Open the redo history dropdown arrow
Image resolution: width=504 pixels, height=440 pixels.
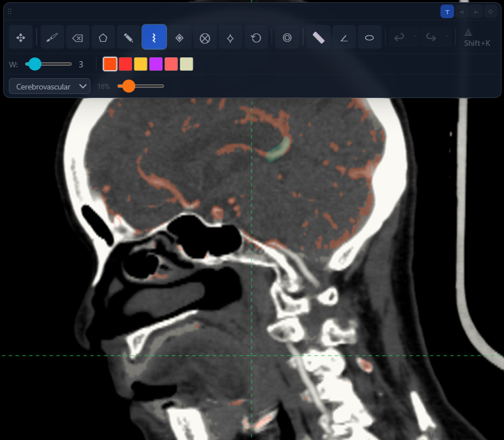(447, 36)
